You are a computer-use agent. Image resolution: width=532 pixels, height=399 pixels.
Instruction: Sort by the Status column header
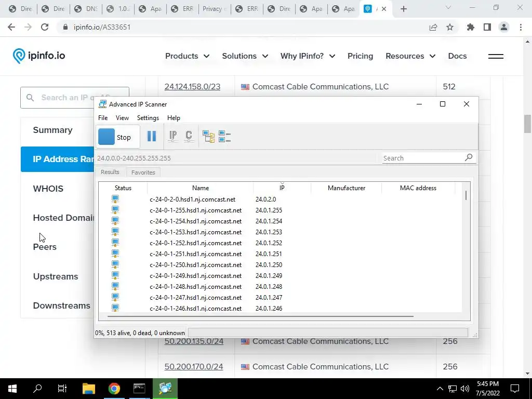point(123,188)
